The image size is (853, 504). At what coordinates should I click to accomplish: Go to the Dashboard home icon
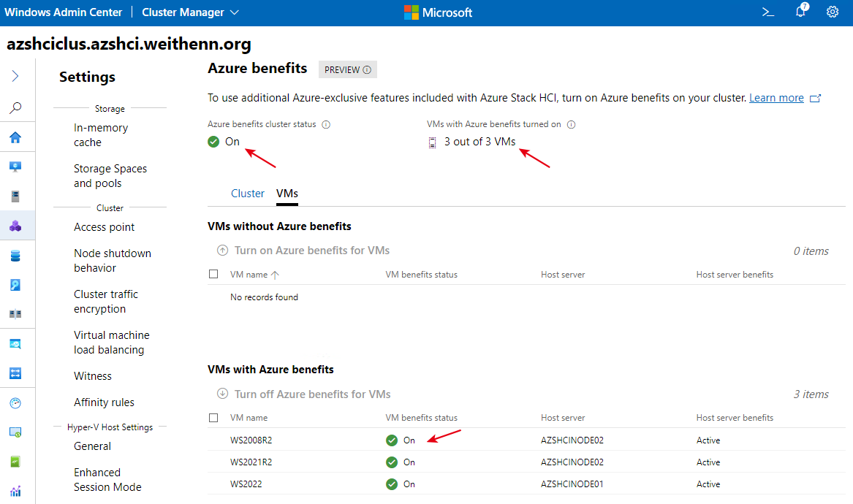tap(15, 137)
